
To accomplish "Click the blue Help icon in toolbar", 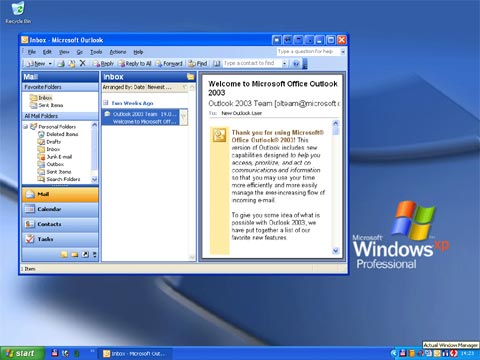I will (296, 63).
